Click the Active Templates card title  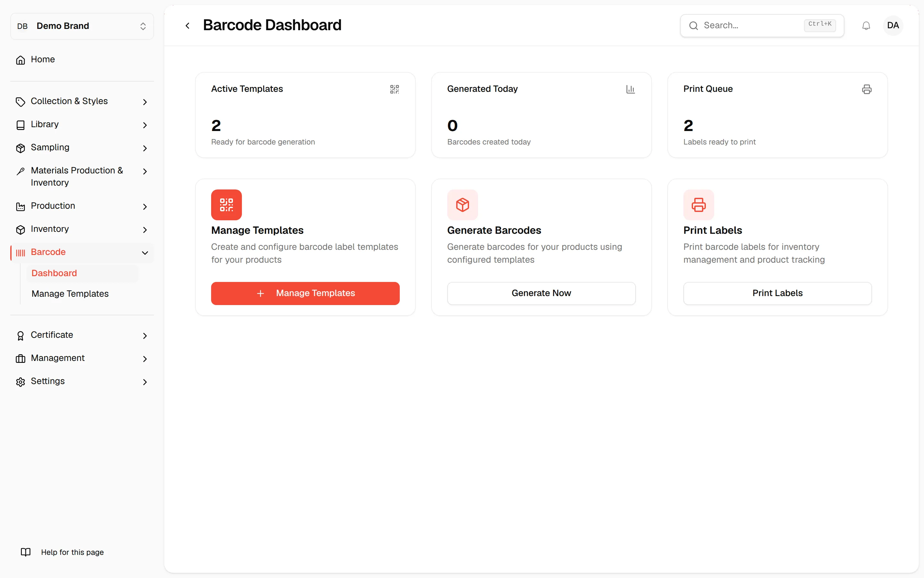click(247, 89)
